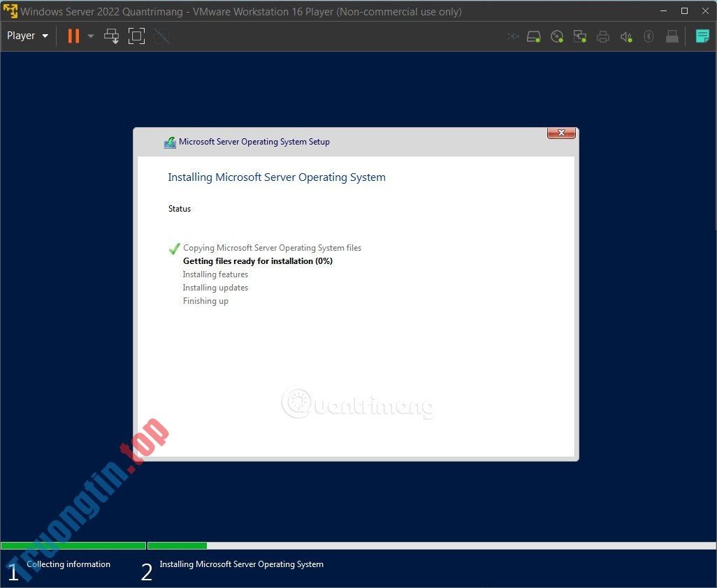The height and width of the screenshot is (588, 717).
Task: Toggle full screen mode for the VM
Action: point(136,36)
